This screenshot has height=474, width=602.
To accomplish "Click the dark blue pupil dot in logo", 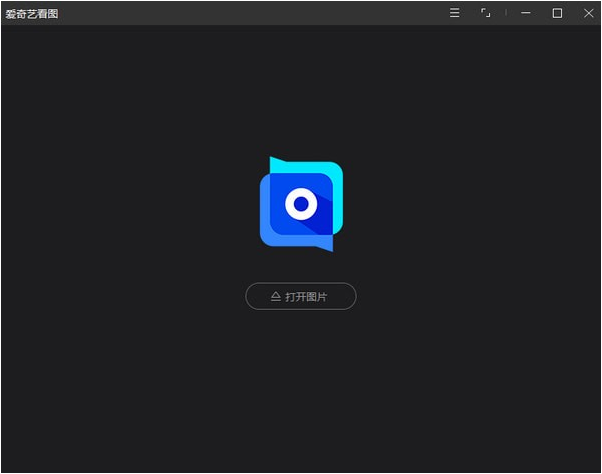I will coord(301,205).
